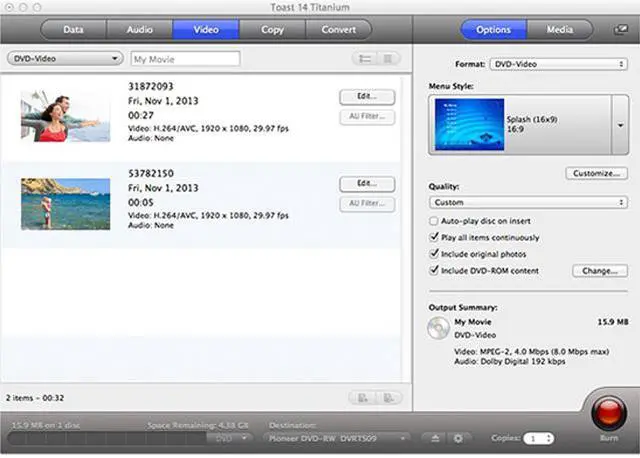Show the Options panel tab
The image size is (640, 458).
coord(493,30)
